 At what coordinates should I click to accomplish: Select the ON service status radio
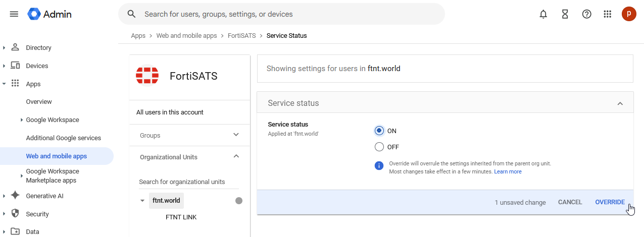click(x=379, y=131)
